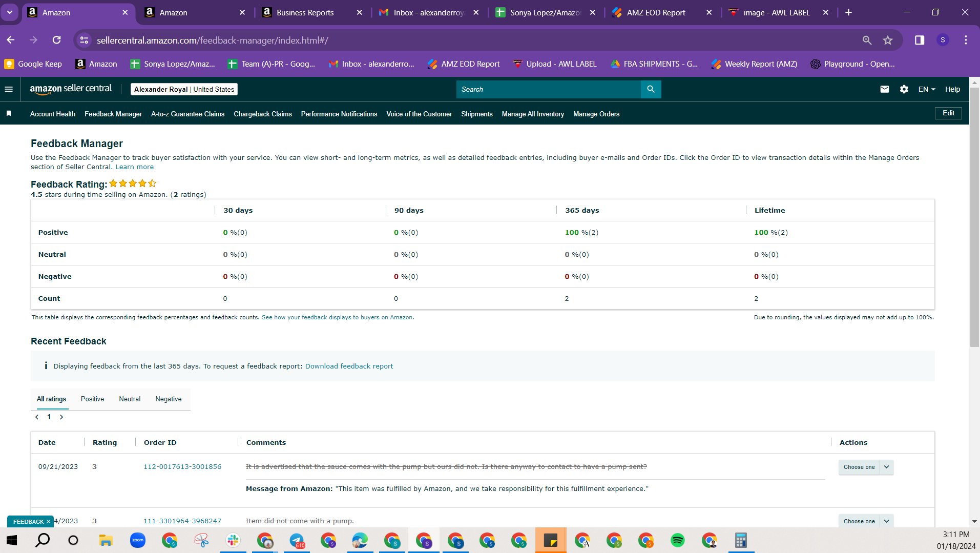Open Windows Start menu
Screen dimensions: 980x553
tap(12, 540)
